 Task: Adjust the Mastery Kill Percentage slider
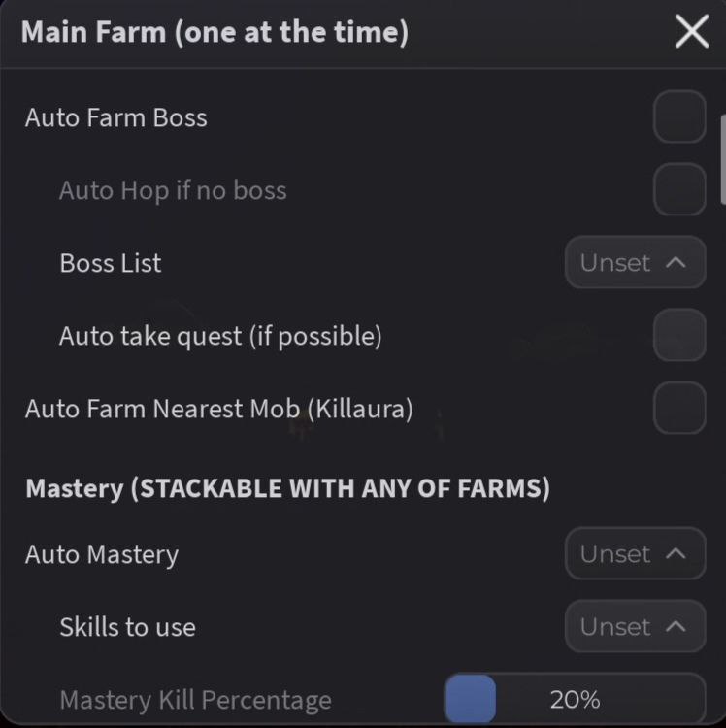click(575, 699)
